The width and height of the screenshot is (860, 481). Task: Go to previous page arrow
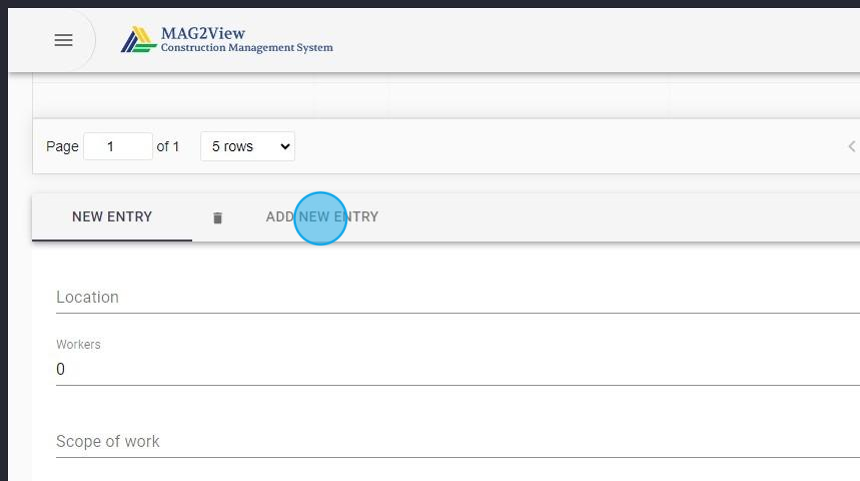(x=852, y=146)
